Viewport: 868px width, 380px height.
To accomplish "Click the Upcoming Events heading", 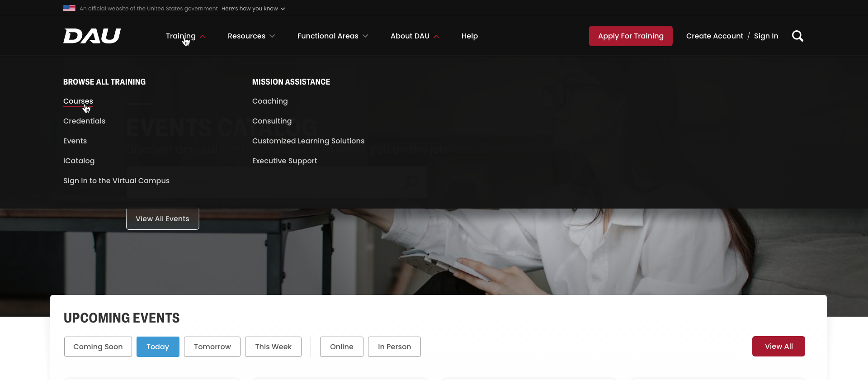I will tap(122, 318).
